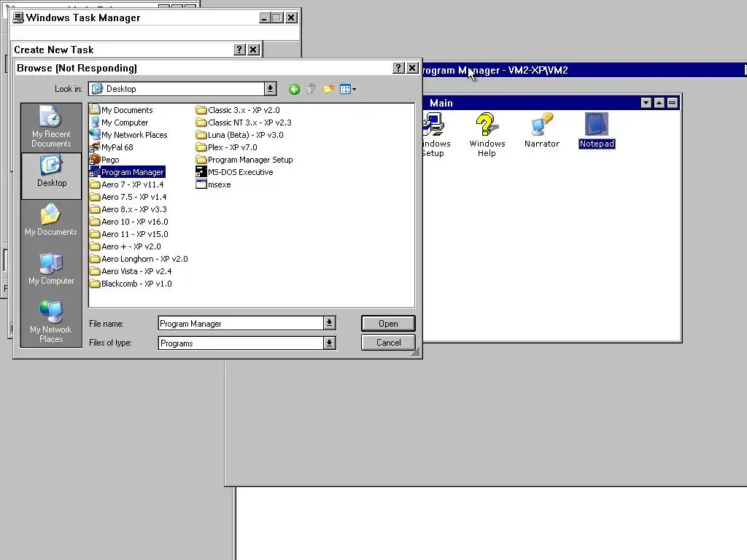Create a new folder with toolbar icon

328,89
